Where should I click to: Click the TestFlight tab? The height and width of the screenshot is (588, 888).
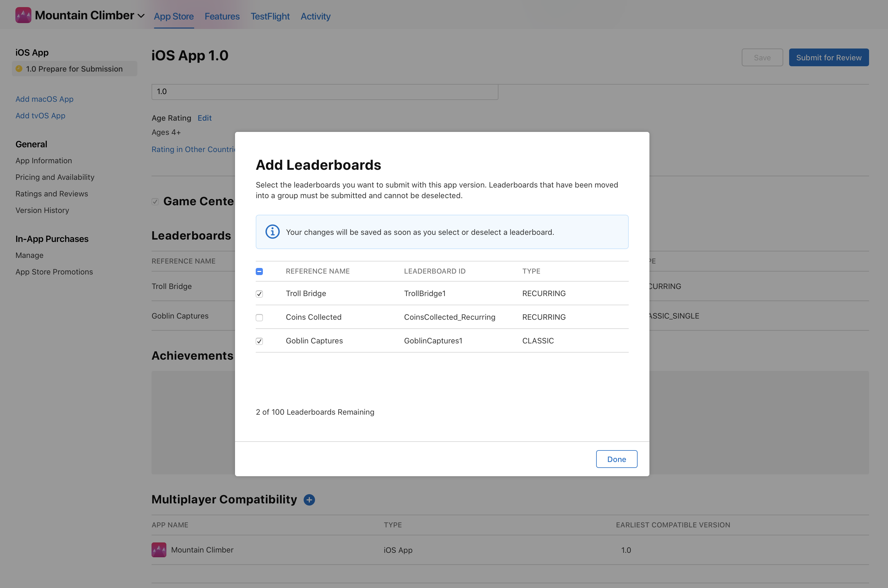(x=270, y=15)
